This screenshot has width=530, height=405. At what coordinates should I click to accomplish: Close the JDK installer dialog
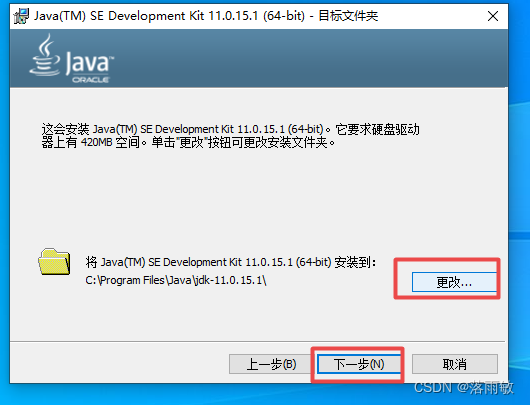pyautogui.click(x=493, y=16)
